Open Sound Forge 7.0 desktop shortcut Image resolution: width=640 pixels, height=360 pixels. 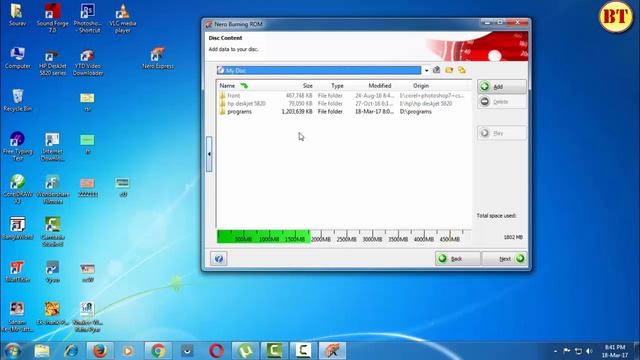point(52,18)
